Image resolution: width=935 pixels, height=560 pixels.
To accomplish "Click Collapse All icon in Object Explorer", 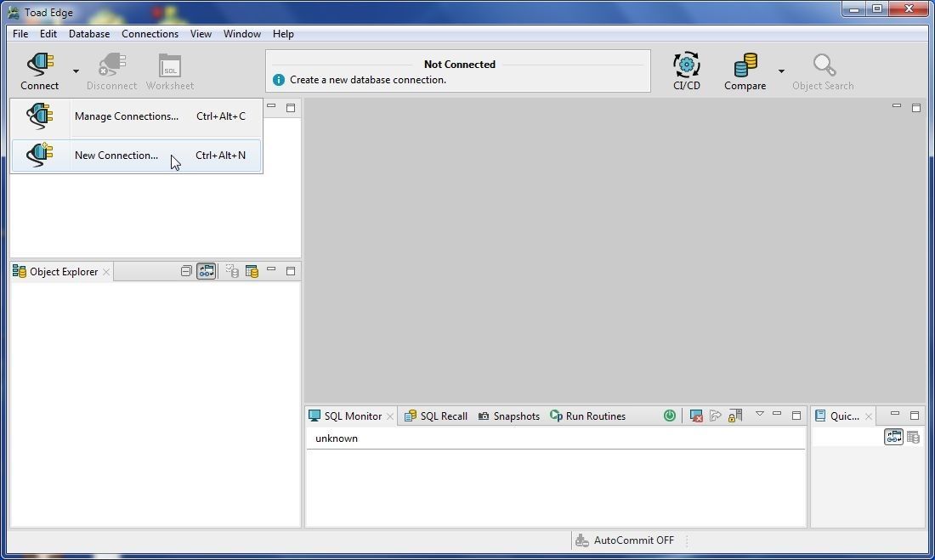I will [186, 271].
